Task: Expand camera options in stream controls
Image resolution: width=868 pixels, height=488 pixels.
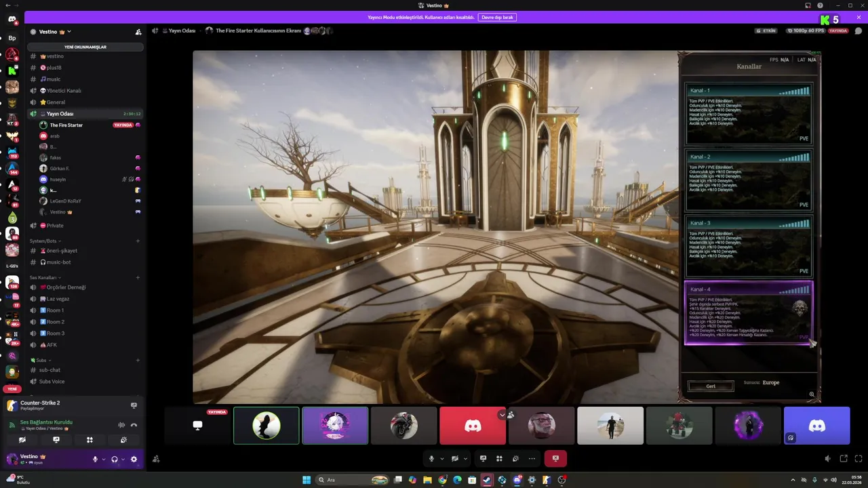Action: (465, 459)
